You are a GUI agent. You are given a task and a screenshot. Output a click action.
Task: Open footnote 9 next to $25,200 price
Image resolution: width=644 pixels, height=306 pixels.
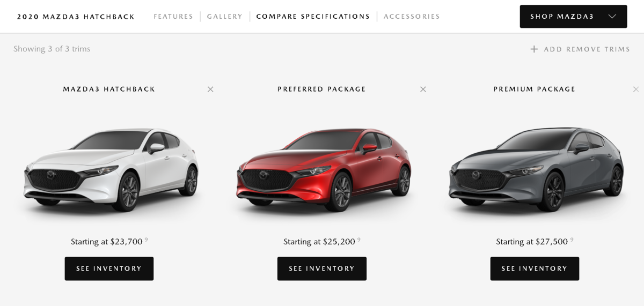pos(358,240)
